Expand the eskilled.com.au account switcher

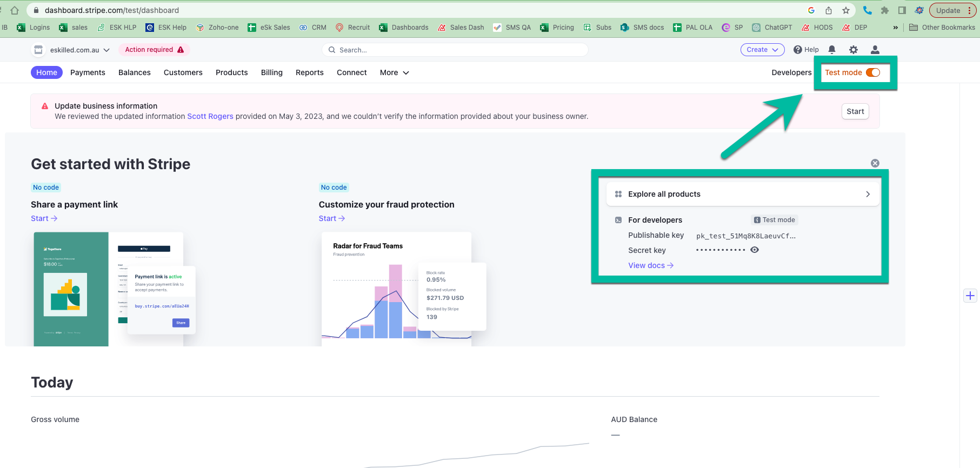click(x=79, y=50)
